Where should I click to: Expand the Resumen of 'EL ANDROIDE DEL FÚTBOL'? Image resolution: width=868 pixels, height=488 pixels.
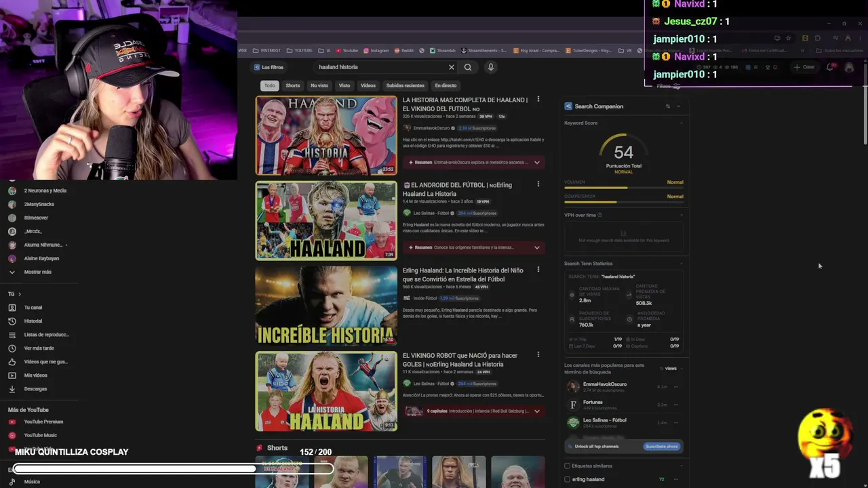537,247
